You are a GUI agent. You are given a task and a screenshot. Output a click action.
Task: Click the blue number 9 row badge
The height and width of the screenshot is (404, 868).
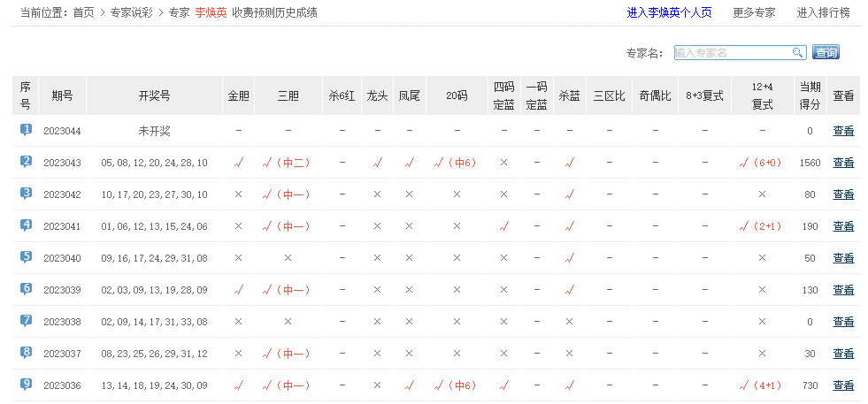click(x=26, y=385)
